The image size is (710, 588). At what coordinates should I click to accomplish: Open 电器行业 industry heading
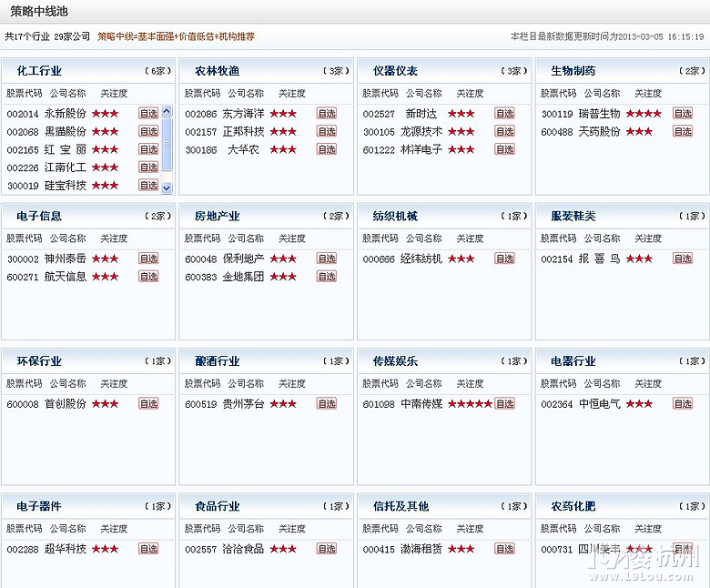point(573,360)
